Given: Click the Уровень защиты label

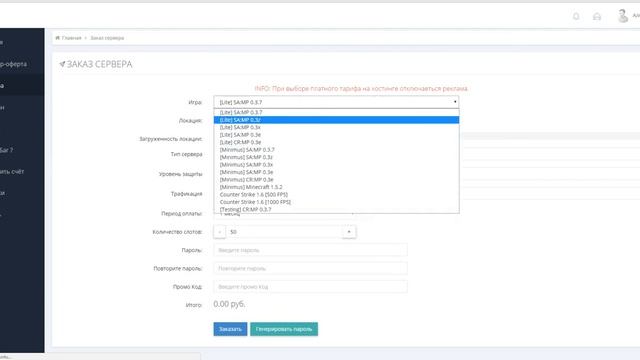Looking at the screenshot, I should 180,174.
